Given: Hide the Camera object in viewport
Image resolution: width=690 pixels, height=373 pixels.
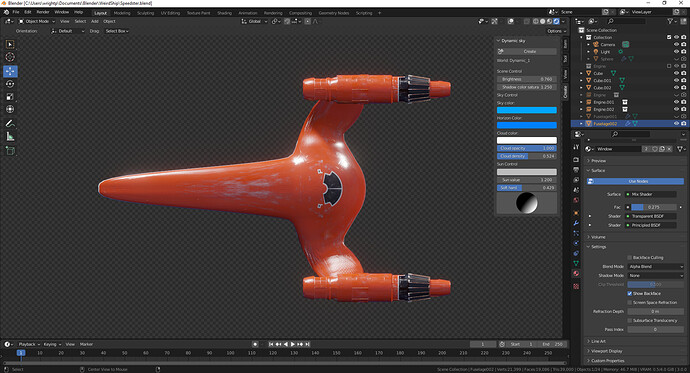Looking at the screenshot, I should (x=676, y=44).
